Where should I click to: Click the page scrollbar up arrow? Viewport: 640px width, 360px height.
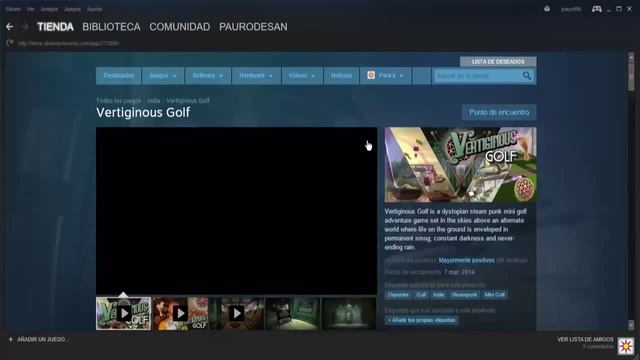(631, 57)
